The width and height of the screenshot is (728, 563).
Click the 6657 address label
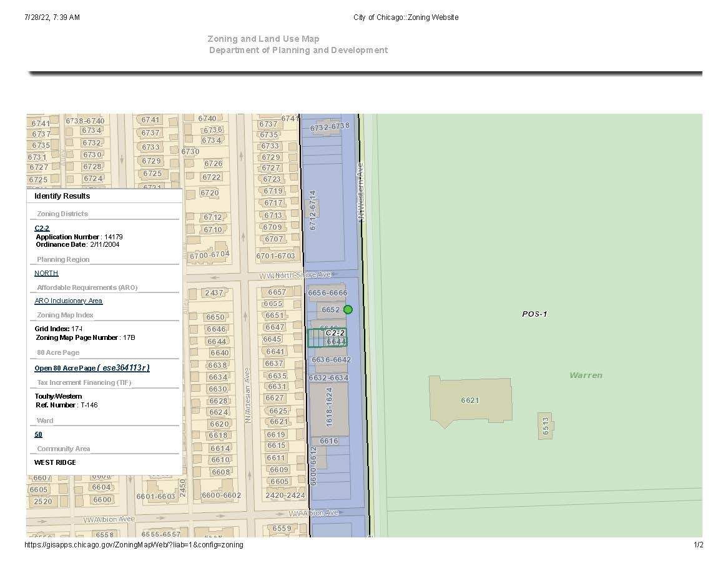click(277, 292)
